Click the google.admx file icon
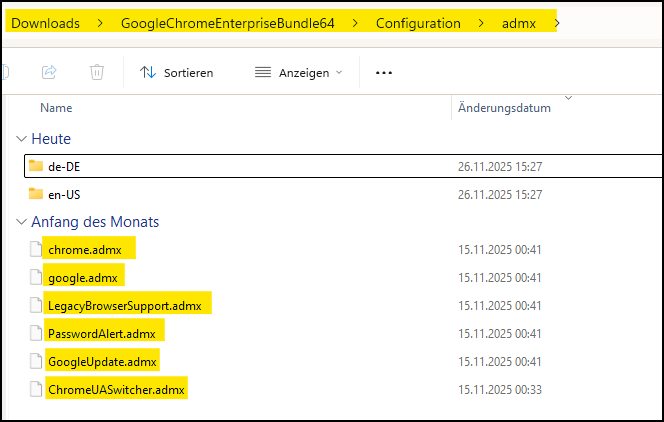 click(36, 277)
